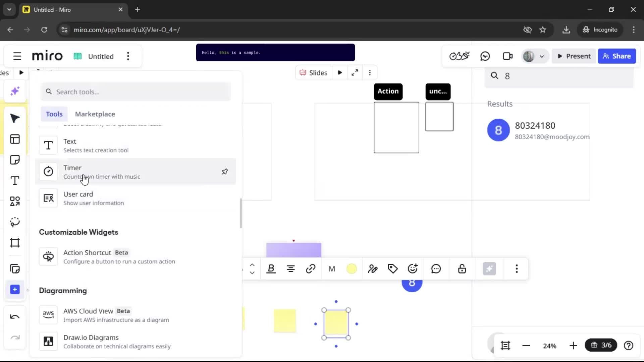Click the 24% zoom level
Image resolution: width=644 pixels, height=362 pixels.
click(549, 346)
